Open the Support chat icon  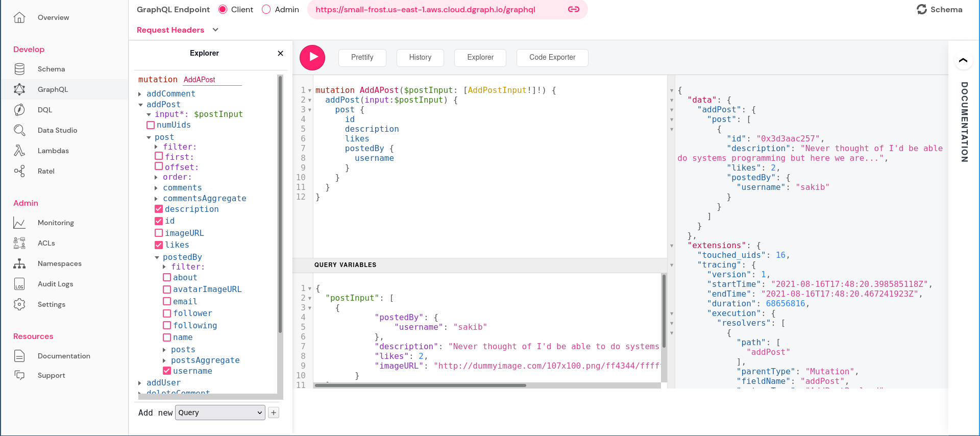(19, 375)
